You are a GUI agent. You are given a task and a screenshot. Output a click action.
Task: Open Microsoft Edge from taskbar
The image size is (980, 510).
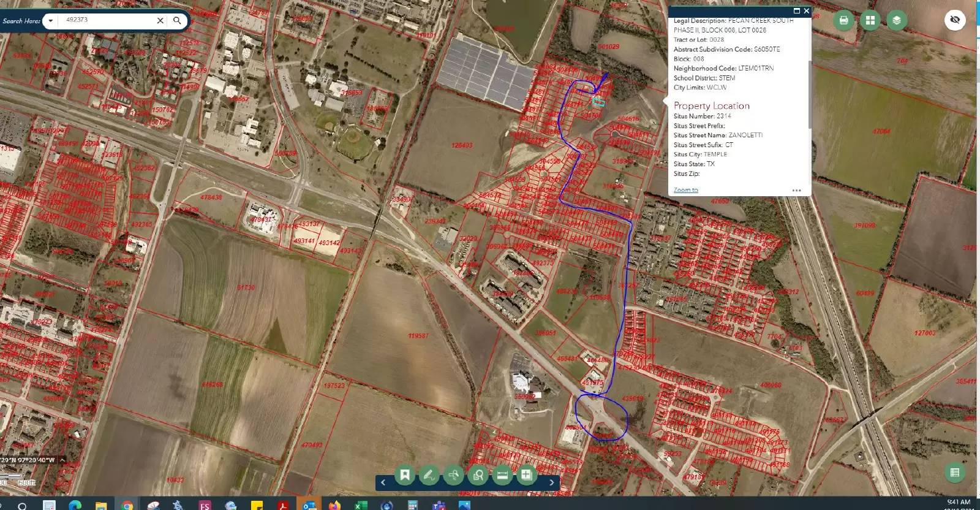coord(75,504)
